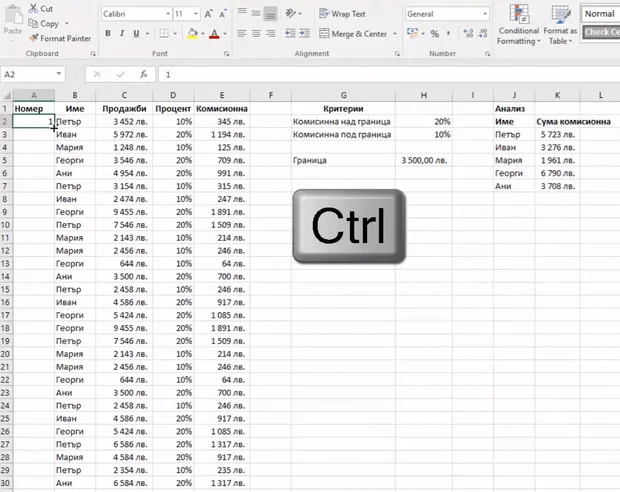Click Merge & Center button

tap(353, 34)
